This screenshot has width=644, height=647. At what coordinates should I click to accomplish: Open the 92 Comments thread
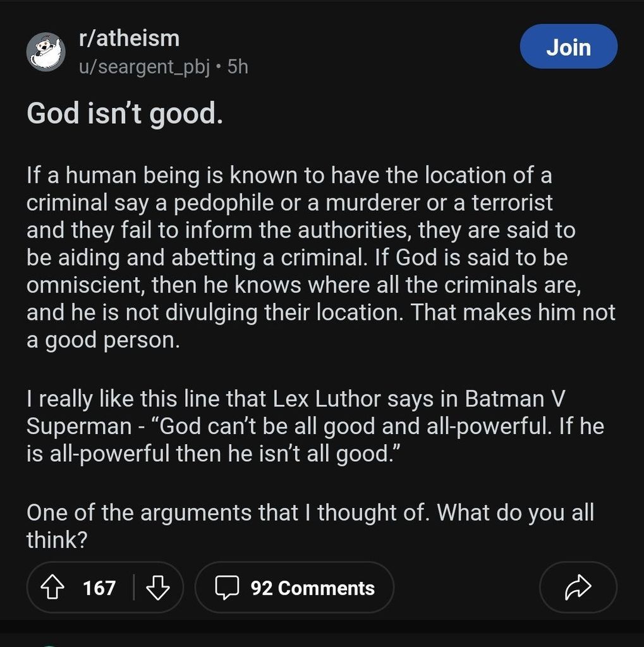[x=312, y=588]
